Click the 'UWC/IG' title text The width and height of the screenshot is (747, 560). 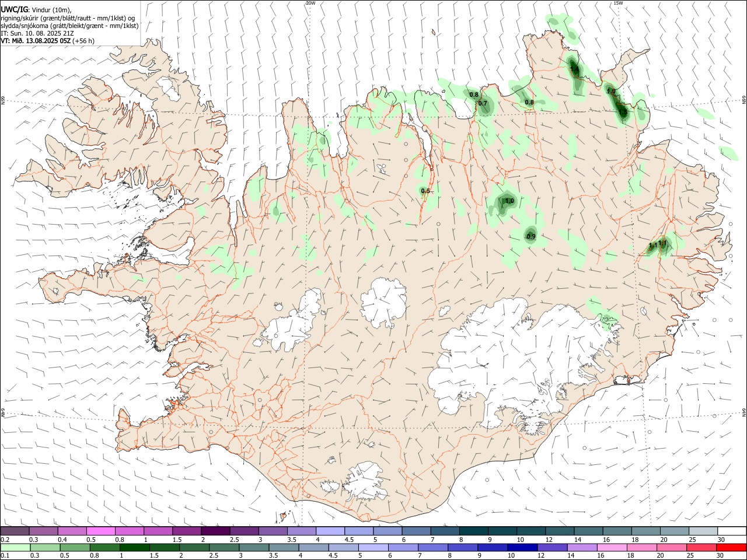(x=14, y=9)
